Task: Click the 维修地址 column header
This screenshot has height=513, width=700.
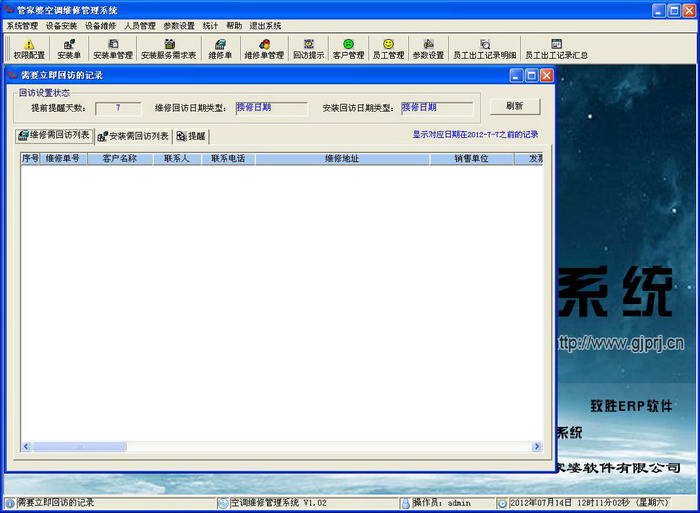Action: click(x=342, y=158)
